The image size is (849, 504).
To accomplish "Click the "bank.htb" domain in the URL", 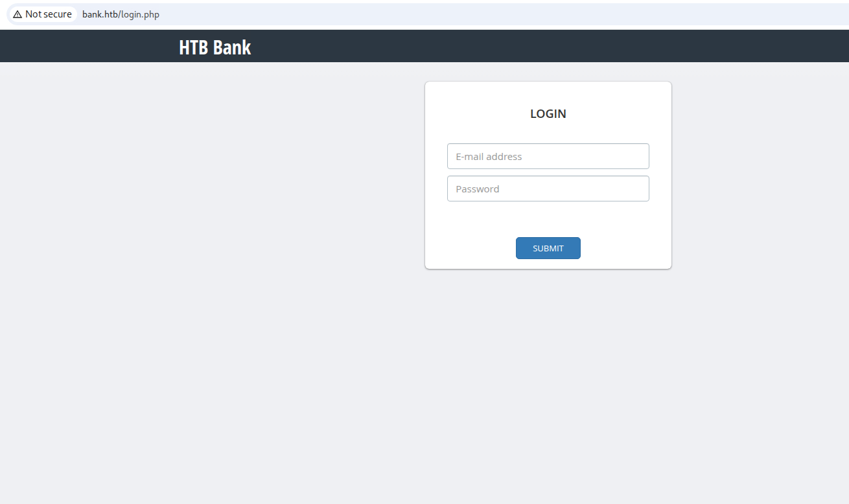I will tap(100, 14).
